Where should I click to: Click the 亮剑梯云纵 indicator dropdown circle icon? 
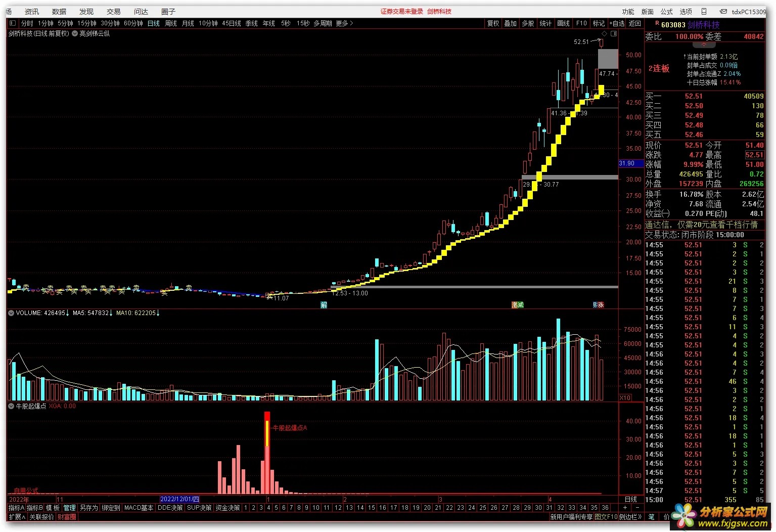click(75, 34)
